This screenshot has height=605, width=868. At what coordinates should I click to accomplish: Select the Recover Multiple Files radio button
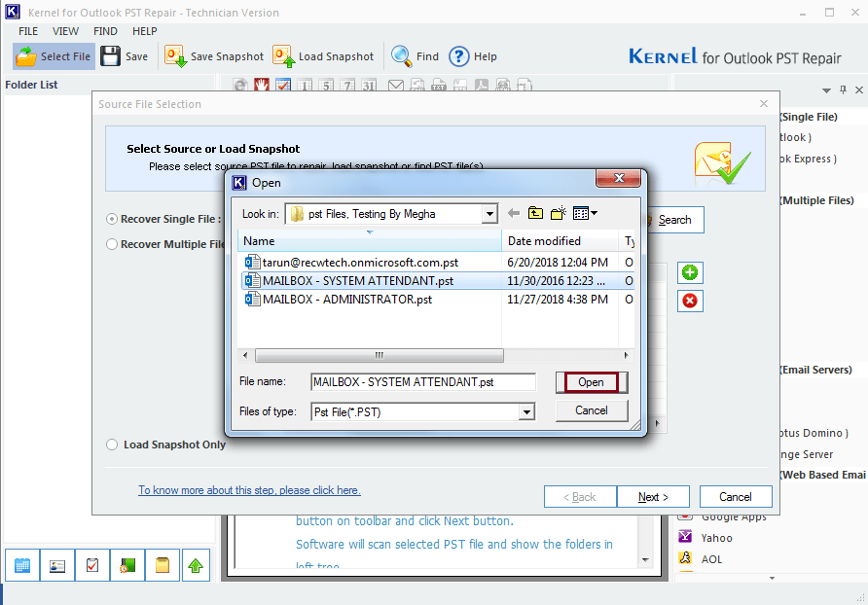pyautogui.click(x=112, y=244)
